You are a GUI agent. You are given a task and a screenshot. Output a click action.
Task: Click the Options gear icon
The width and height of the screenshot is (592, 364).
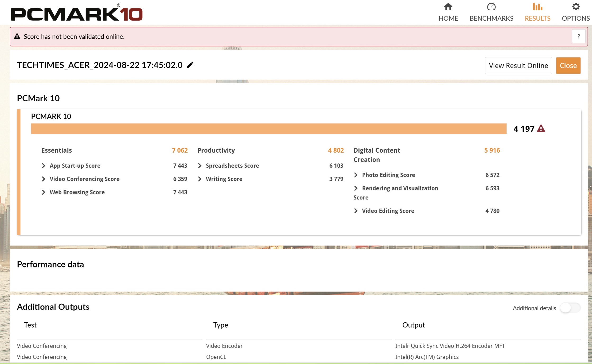click(576, 7)
